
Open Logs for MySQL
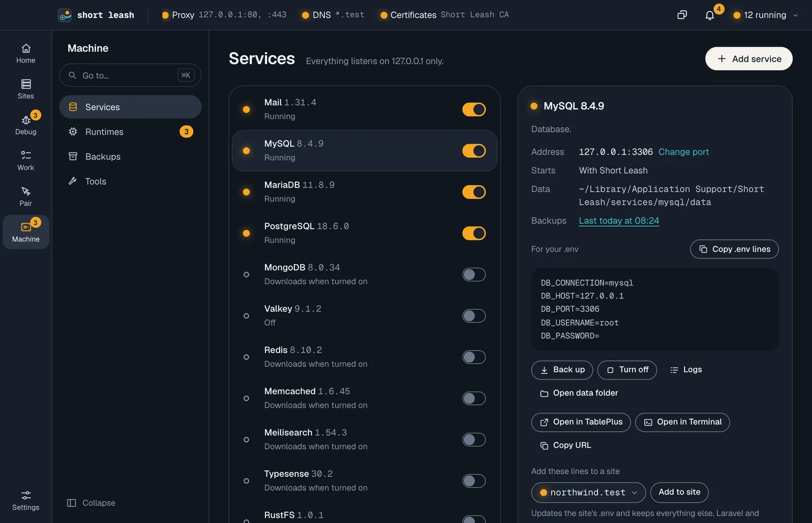click(x=686, y=370)
